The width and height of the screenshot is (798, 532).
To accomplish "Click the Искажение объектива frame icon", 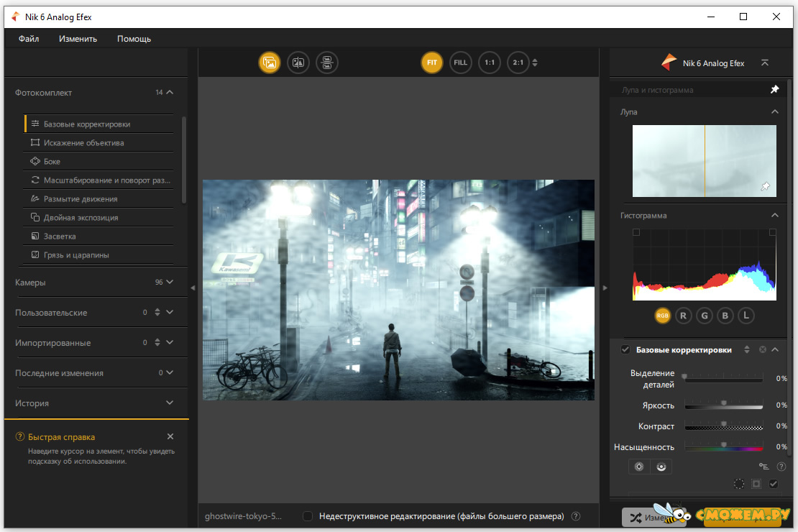I will pos(35,142).
